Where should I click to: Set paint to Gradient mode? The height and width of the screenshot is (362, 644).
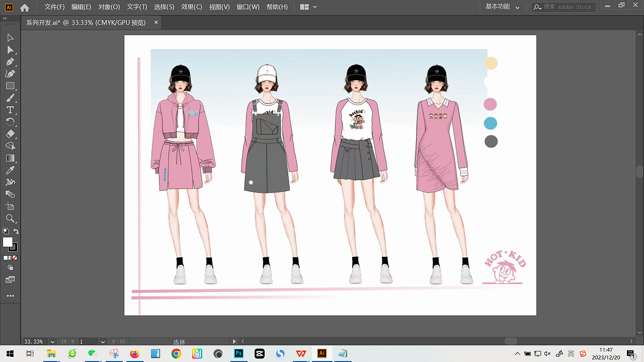pos(10,257)
